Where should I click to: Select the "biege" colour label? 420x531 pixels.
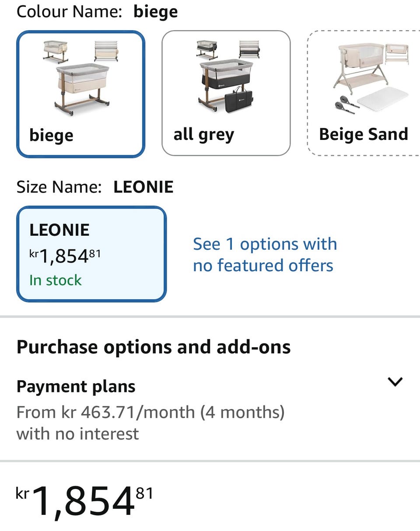[51, 135]
